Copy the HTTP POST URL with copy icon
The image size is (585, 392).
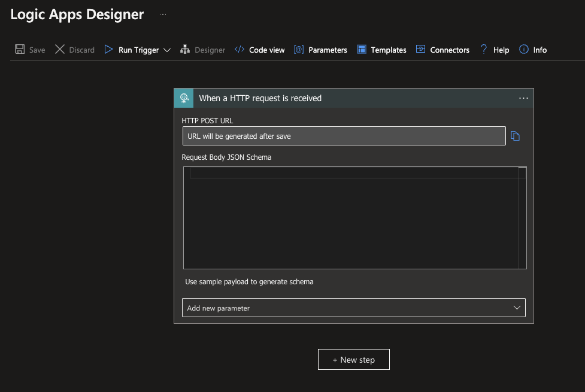click(x=515, y=136)
